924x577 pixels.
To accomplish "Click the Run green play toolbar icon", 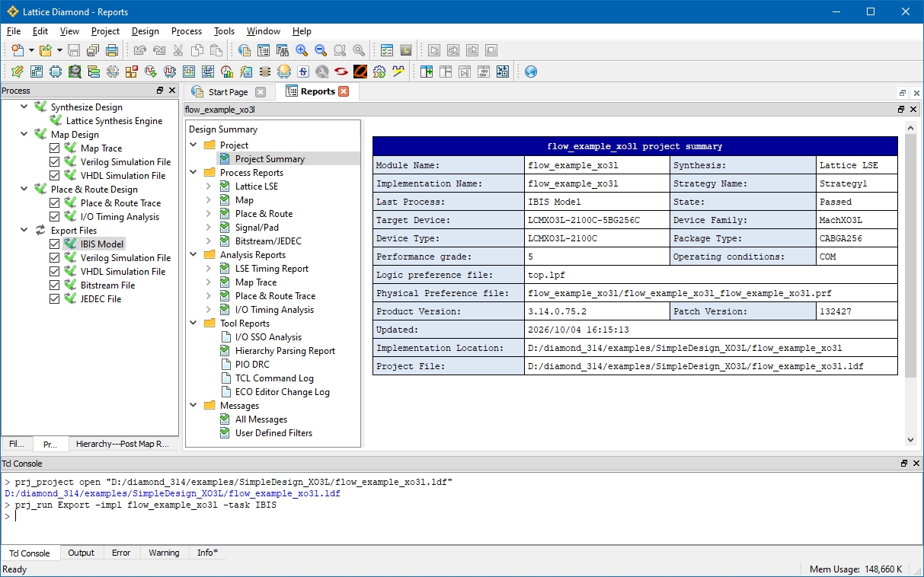I will (434, 50).
